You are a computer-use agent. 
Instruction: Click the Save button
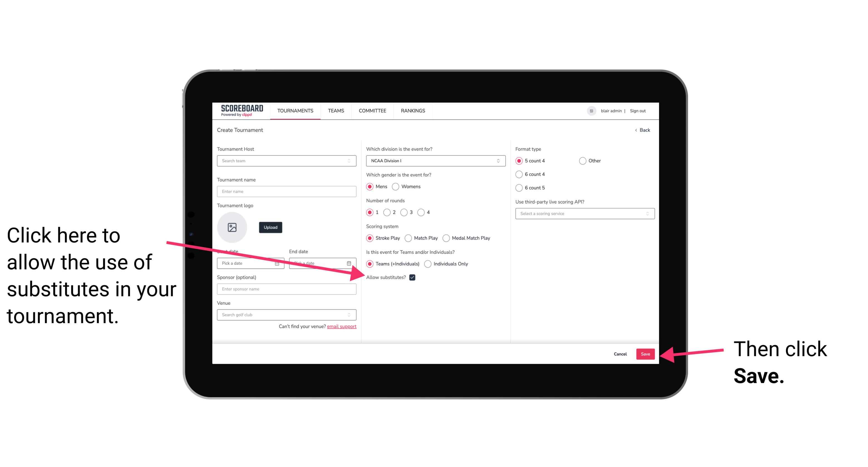point(645,353)
